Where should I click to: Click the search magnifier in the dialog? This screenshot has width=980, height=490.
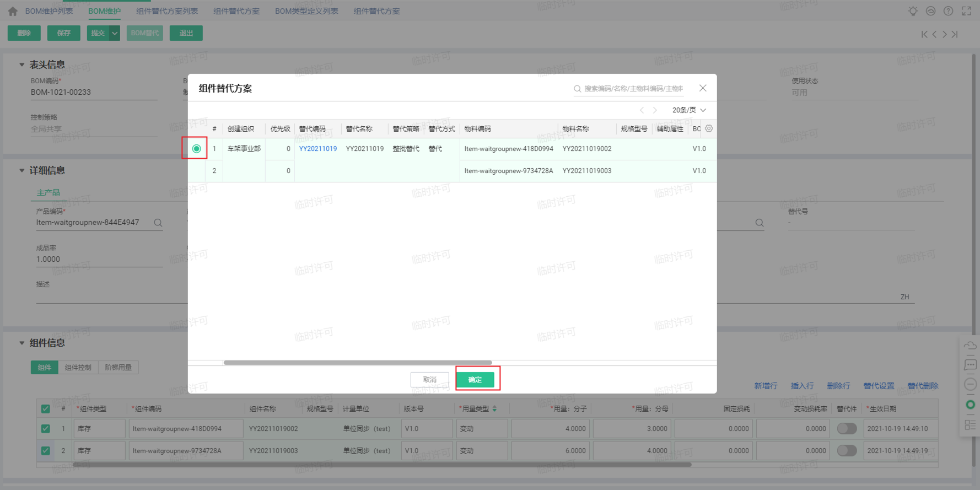click(577, 89)
